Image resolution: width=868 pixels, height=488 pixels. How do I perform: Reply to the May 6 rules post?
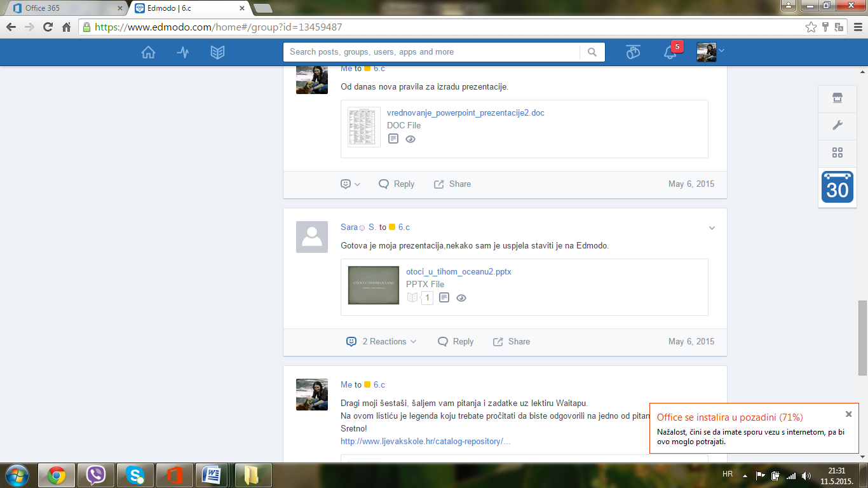coord(397,184)
